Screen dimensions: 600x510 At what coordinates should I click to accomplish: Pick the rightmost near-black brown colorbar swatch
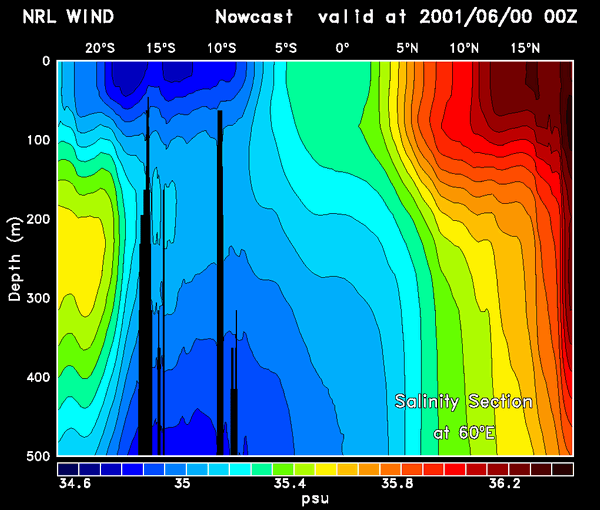coord(562,469)
